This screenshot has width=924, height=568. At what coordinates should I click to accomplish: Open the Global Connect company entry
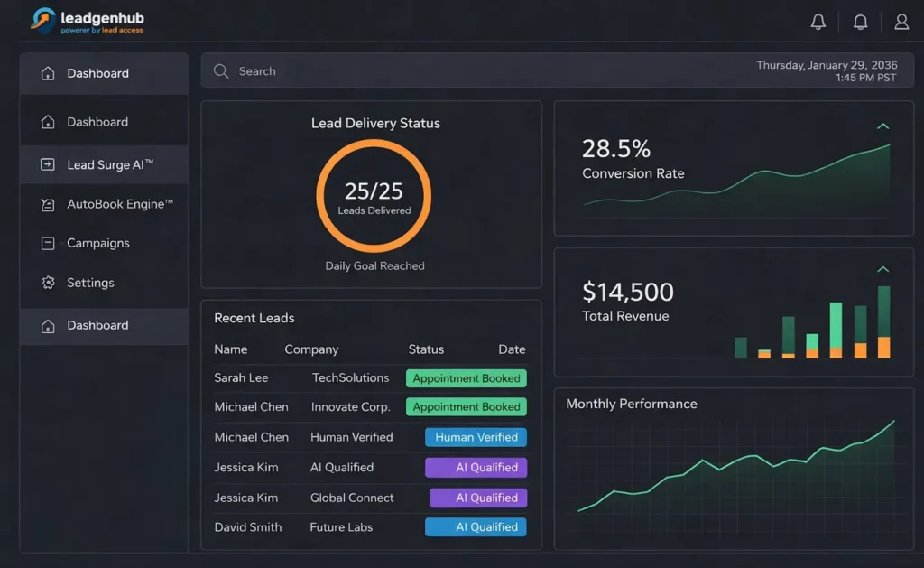click(x=352, y=498)
